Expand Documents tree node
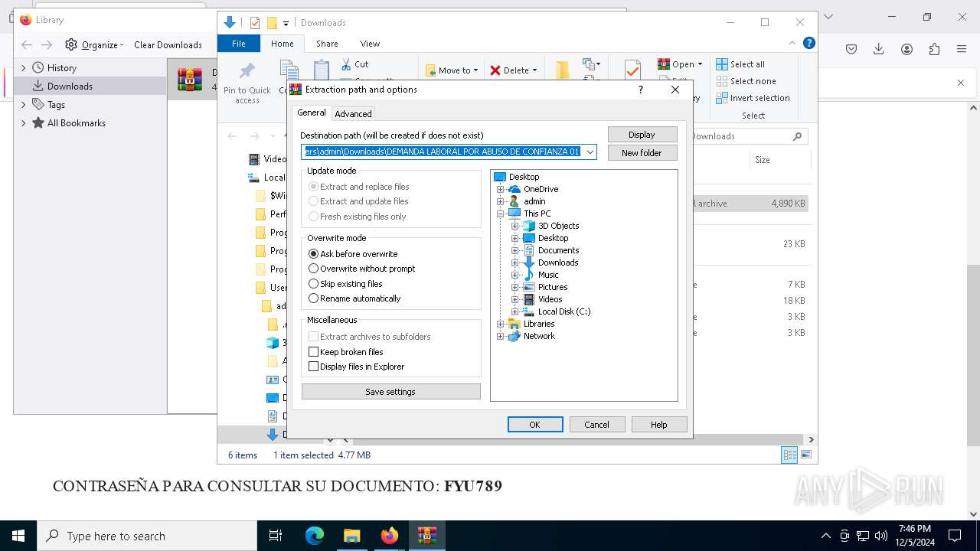Image resolution: width=980 pixels, height=551 pixels. (515, 250)
